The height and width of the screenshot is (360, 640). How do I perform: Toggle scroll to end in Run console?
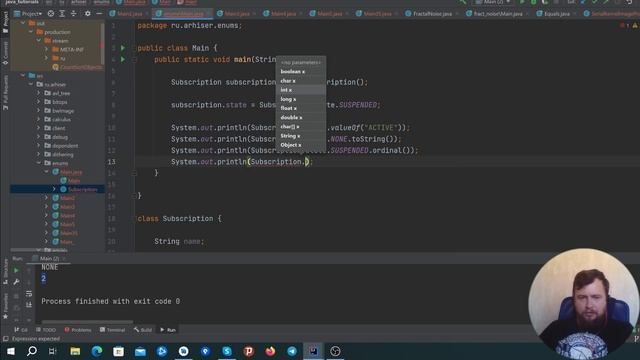(x=29, y=304)
